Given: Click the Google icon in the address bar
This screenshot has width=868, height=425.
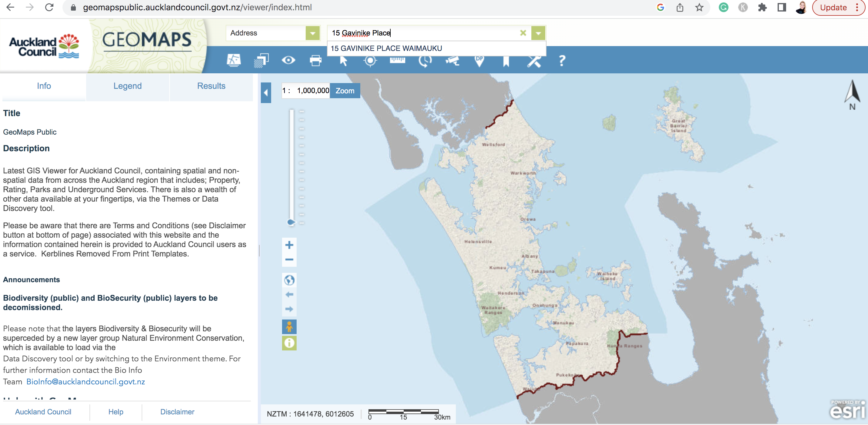Looking at the screenshot, I should click(x=661, y=7).
